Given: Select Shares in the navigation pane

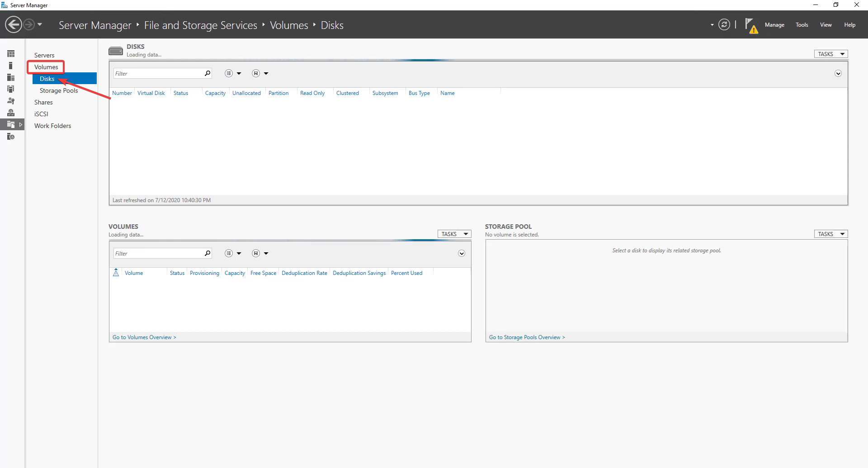Looking at the screenshot, I should click(x=43, y=102).
